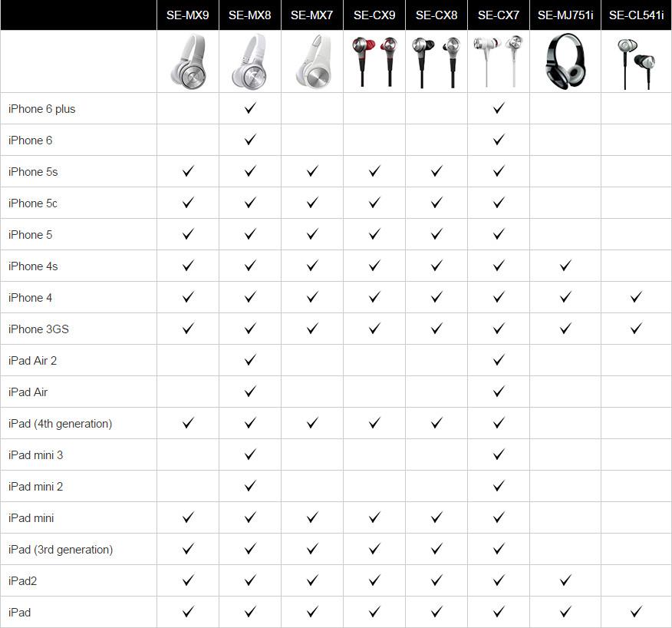Viewport: 672px width, 628px height.
Task: Click the "iPhone 6 plus" row label
Action: [42, 109]
